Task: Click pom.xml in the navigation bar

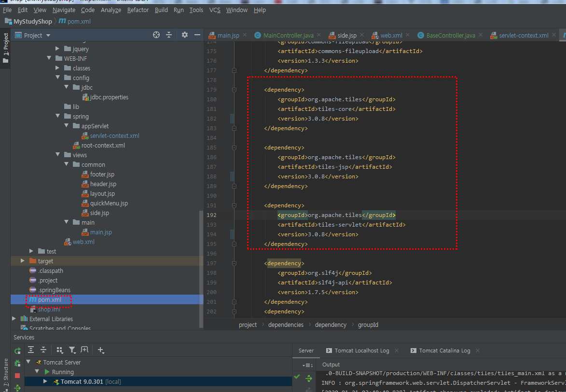Action: (75, 22)
